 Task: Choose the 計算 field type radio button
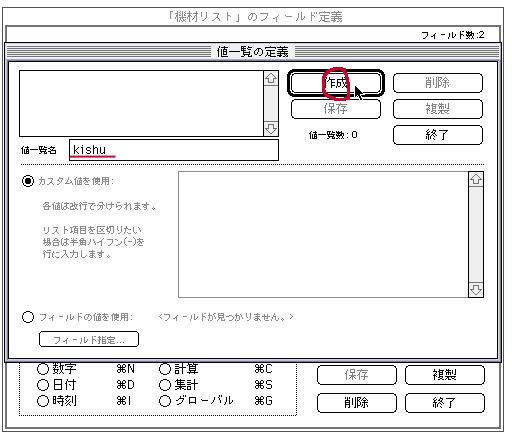165,369
